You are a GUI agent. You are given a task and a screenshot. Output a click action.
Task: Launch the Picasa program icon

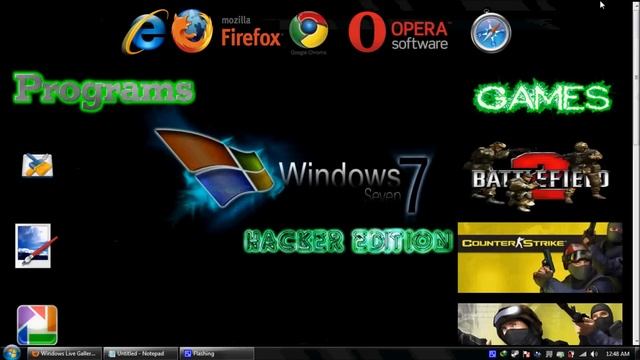click(37, 325)
